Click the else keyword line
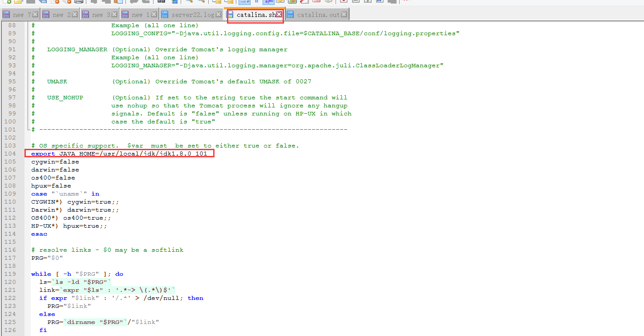 coord(47,314)
